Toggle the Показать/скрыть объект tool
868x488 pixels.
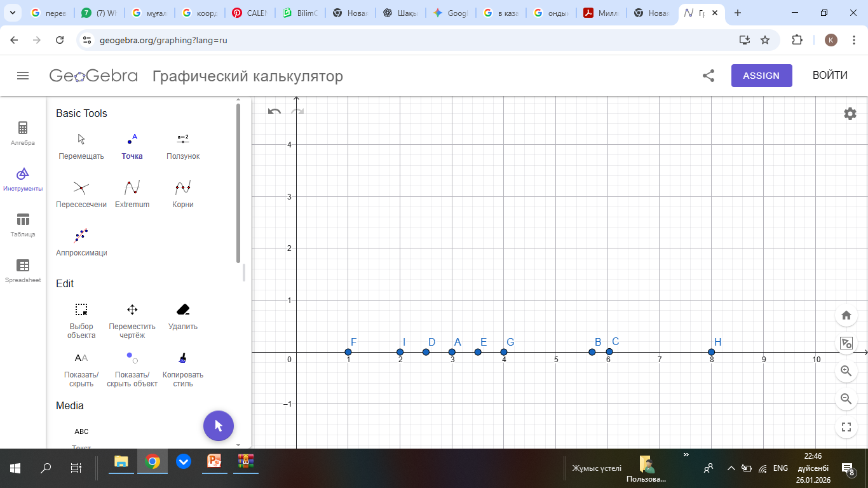pos(132,369)
